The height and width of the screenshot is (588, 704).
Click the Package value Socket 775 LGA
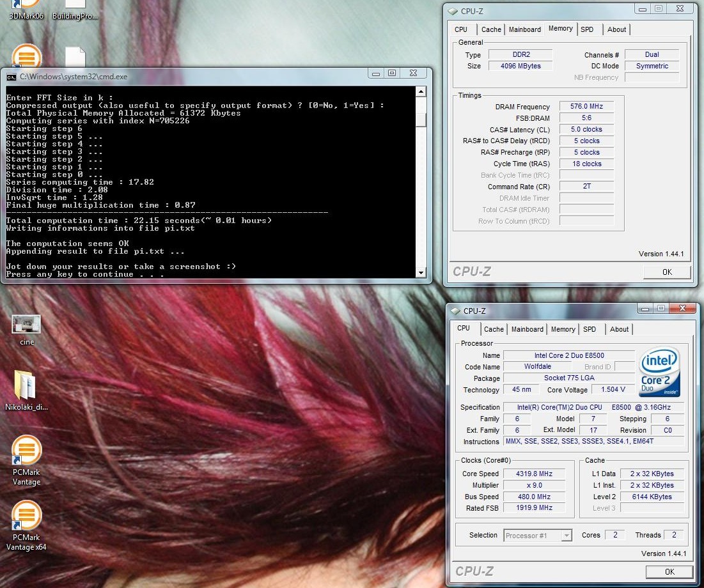click(569, 378)
